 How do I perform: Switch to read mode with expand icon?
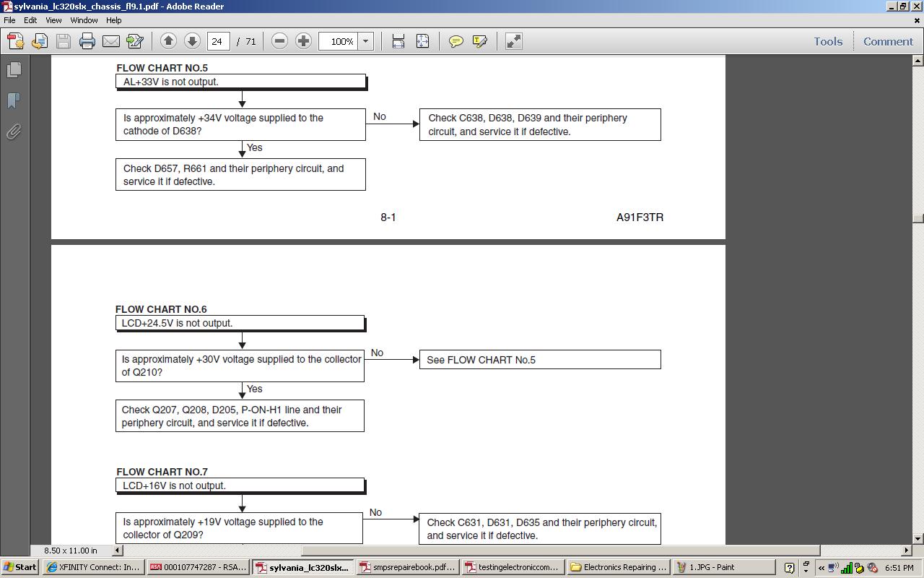(513, 41)
